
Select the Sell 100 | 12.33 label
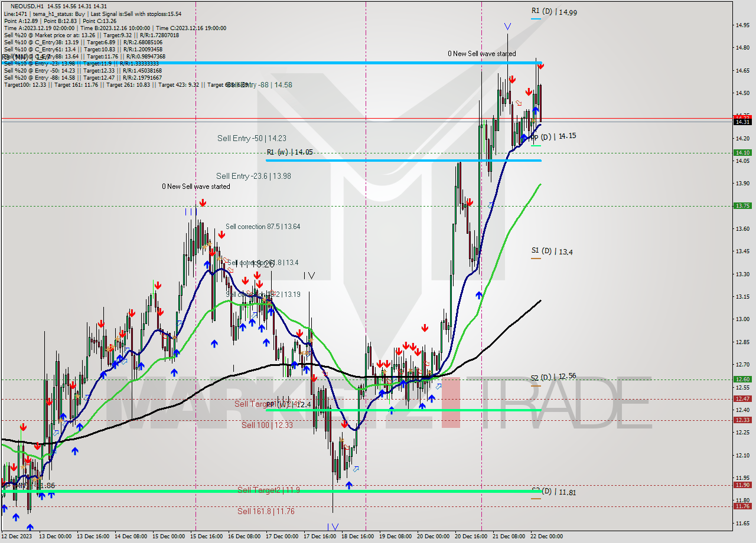click(267, 425)
